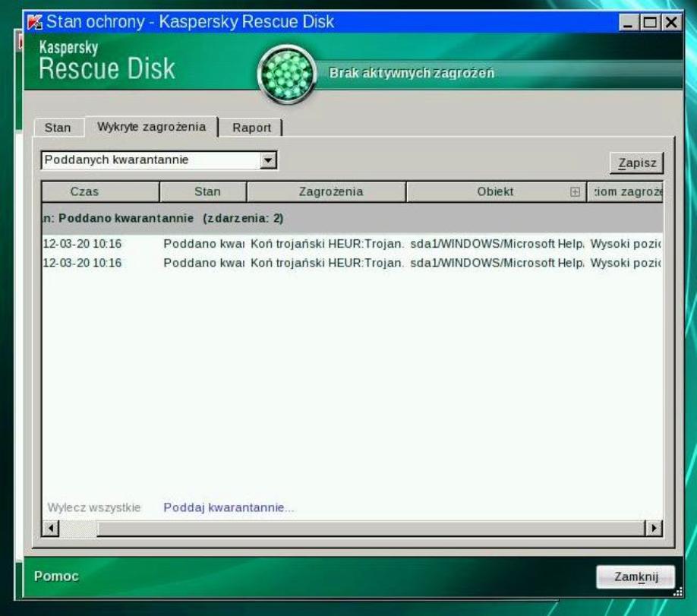The height and width of the screenshot is (616, 697).
Task: Click the Brak aktywnych zagrożeń status text
Action: click(x=412, y=73)
